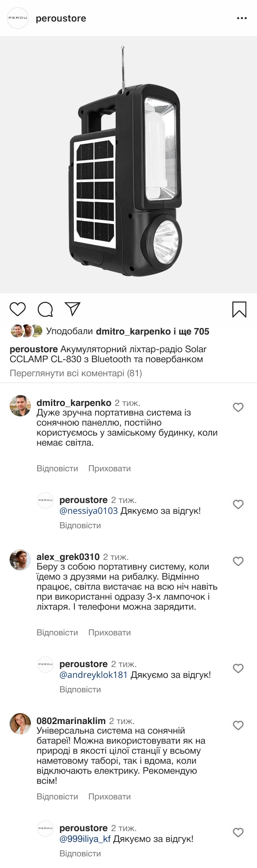
Task: Like peroustore's reply to @999iliya_kf
Action: point(239,832)
